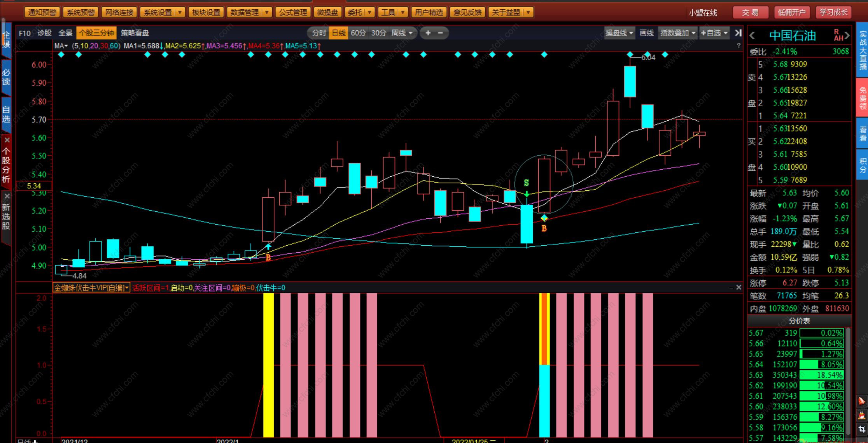Click the QQ penguin icon
The image size is (868, 443).
(861, 415)
